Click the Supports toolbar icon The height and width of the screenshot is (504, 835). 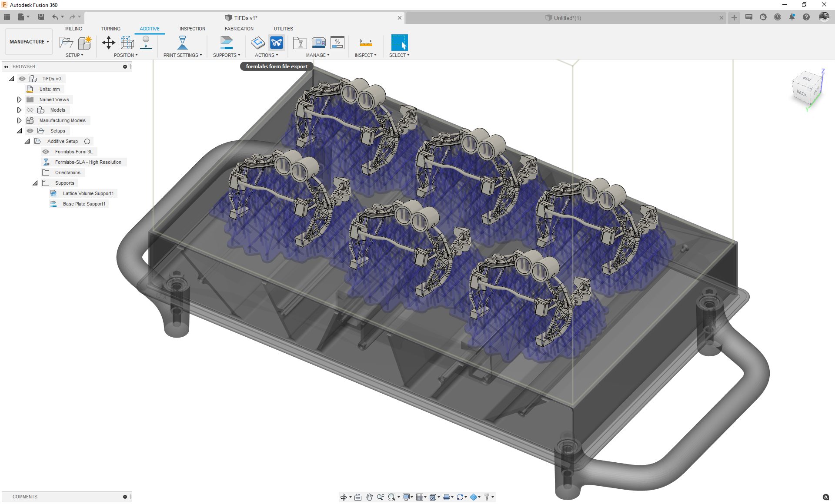[x=226, y=43]
